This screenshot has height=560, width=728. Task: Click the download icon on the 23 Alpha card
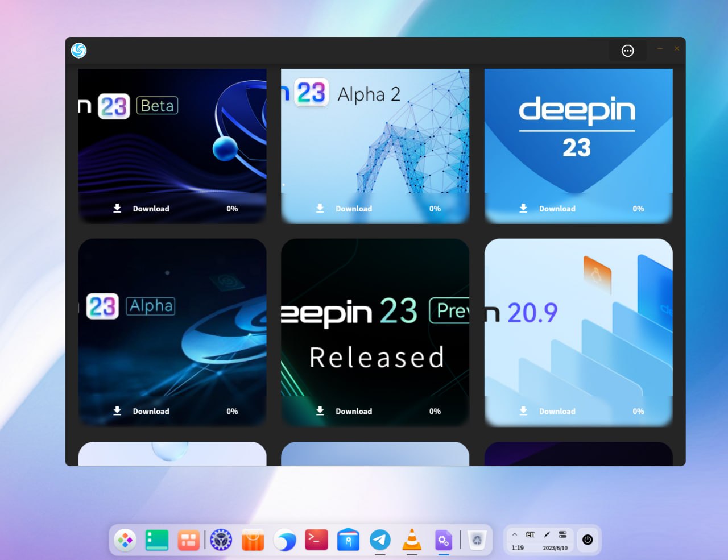point(117,410)
